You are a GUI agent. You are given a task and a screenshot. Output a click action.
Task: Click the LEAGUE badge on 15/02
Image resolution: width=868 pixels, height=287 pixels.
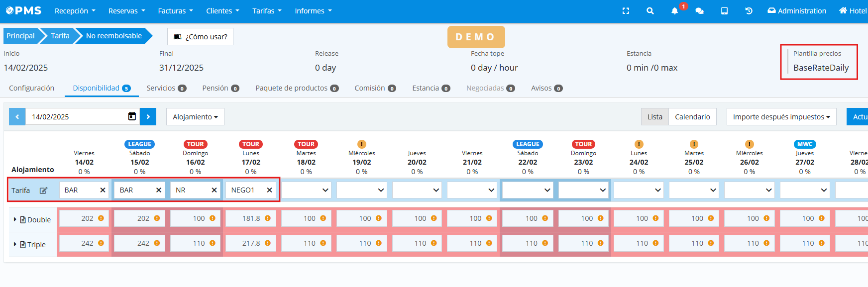pyautogui.click(x=139, y=144)
